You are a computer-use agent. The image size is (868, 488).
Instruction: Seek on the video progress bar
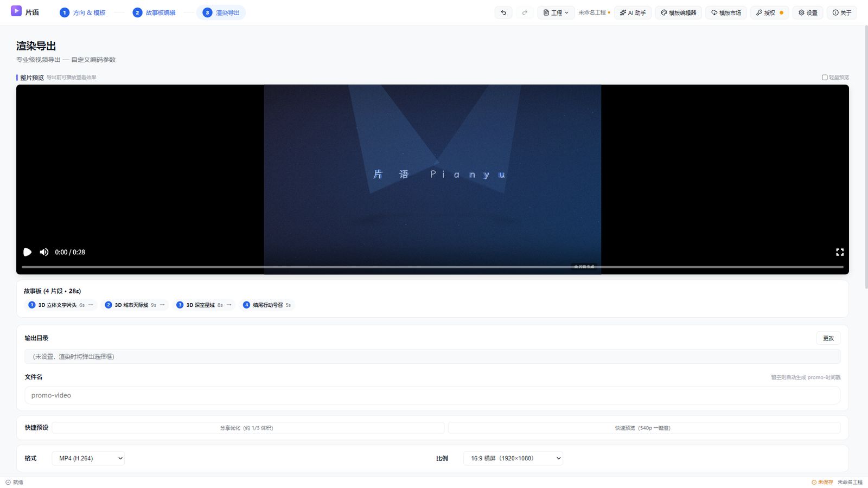click(432, 267)
